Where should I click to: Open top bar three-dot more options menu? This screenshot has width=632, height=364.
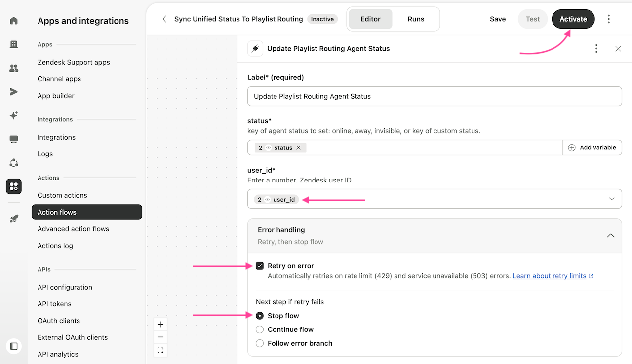[609, 19]
